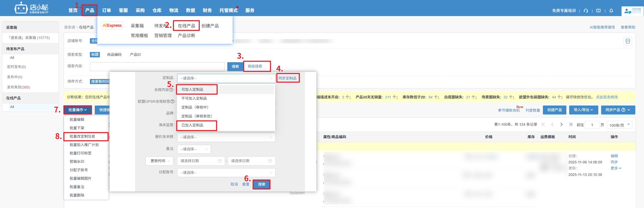Select 商品编码 search type
The width and height of the screenshot is (644, 208).
(114, 55)
